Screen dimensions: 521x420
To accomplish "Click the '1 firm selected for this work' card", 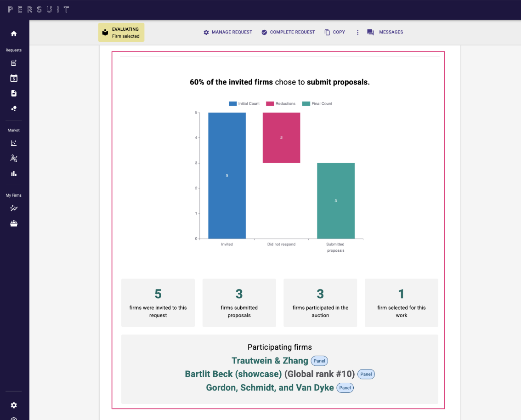I will (x=402, y=303).
